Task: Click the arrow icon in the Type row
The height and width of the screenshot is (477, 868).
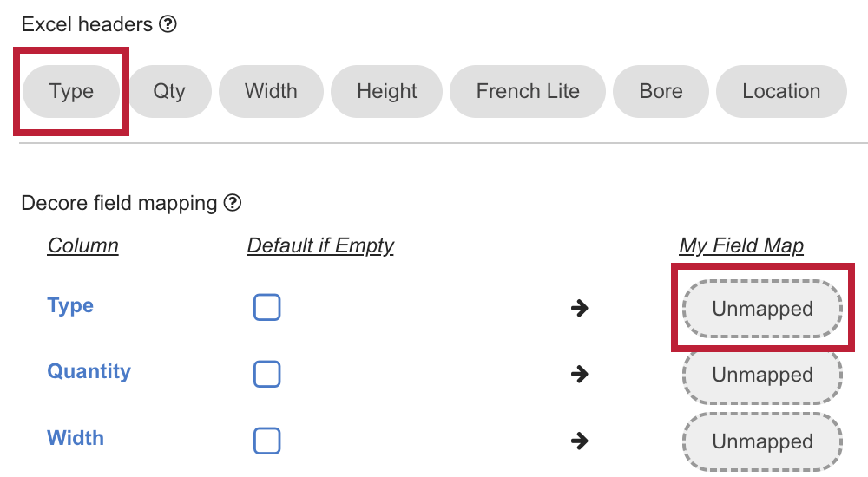Action: click(x=580, y=308)
